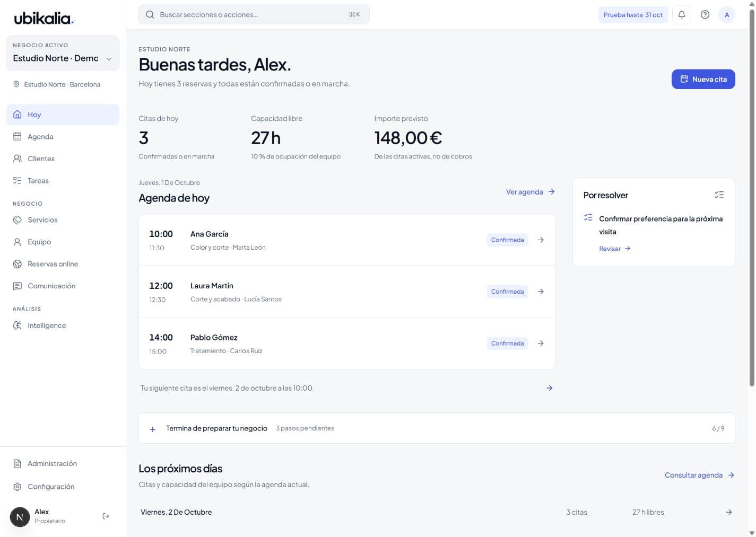Image resolution: width=756 pixels, height=537 pixels.
Task: Click Laura Martín name
Action: pos(212,286)
